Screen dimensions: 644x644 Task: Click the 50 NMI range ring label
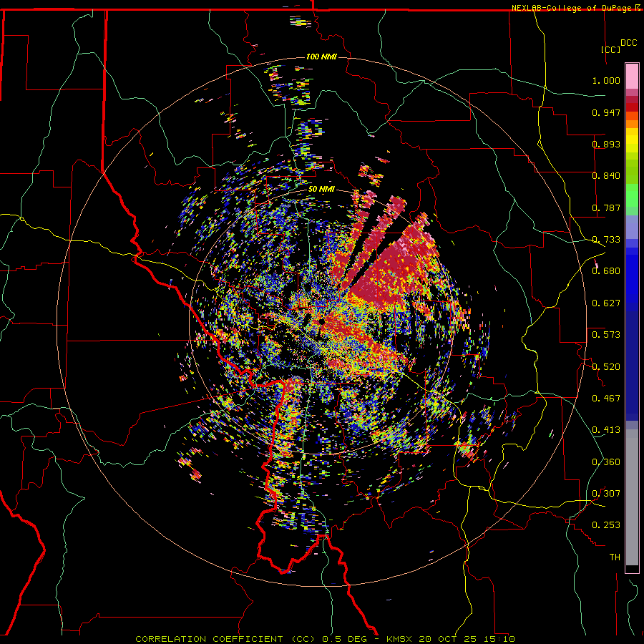pos(321,190)
